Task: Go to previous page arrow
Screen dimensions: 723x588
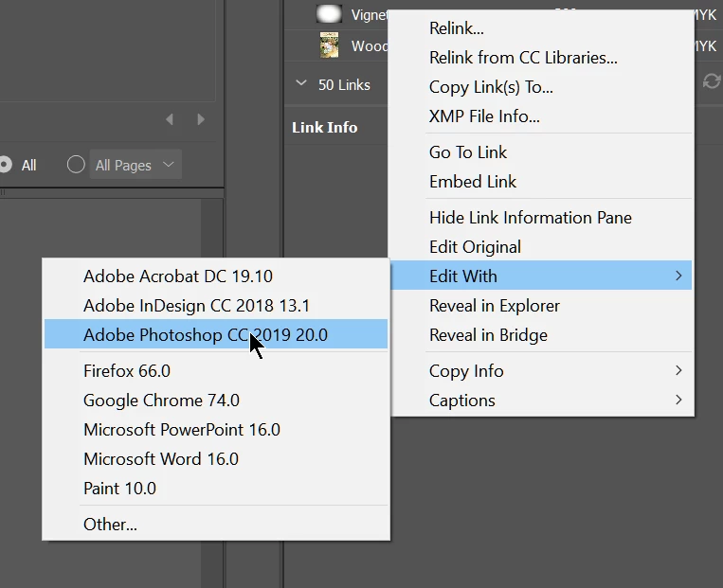Action: (170, 120)
